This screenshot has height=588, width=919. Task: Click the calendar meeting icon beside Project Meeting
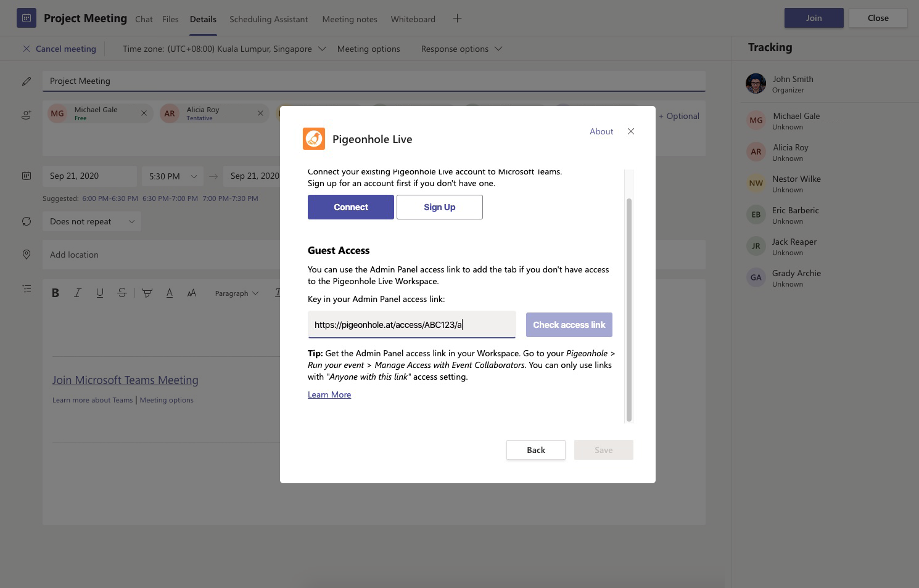tap(26, 18)
